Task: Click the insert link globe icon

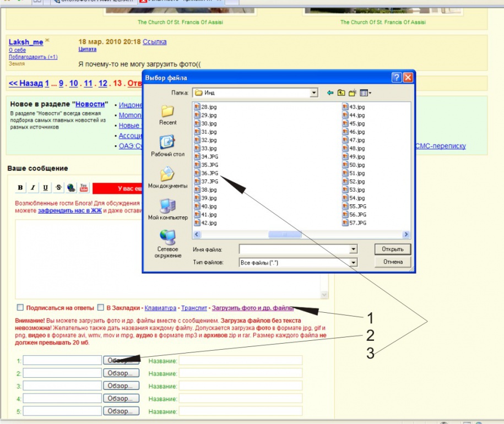Action: click(71, 188)
